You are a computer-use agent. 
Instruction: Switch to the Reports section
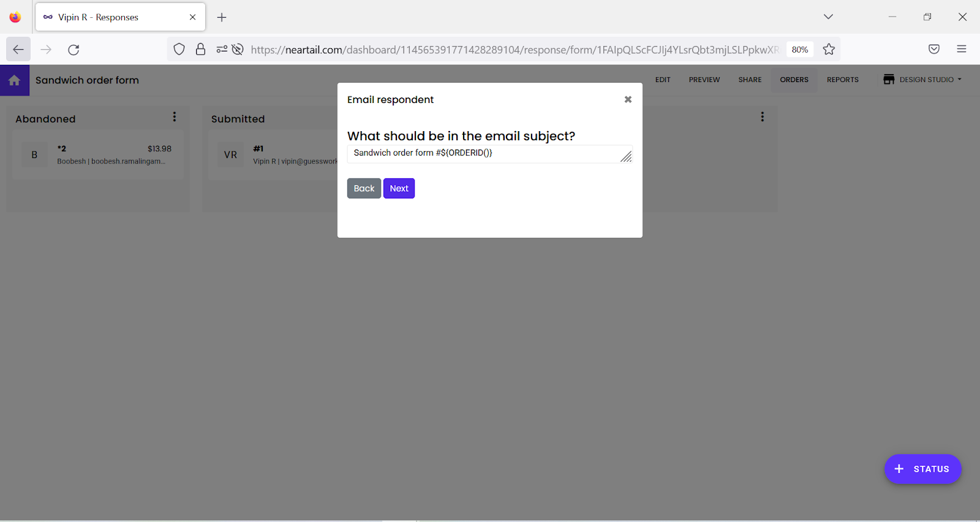(x=842, y=80)
